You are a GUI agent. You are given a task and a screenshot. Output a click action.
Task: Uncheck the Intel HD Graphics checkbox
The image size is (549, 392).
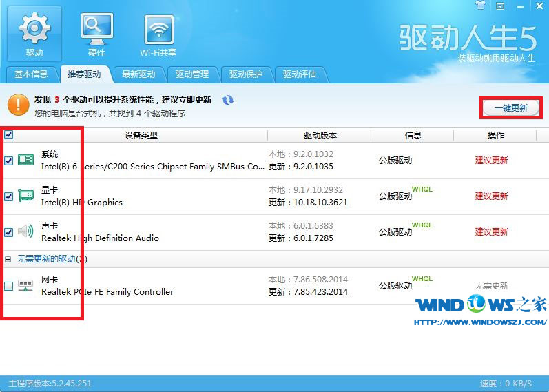coord(8,196)
